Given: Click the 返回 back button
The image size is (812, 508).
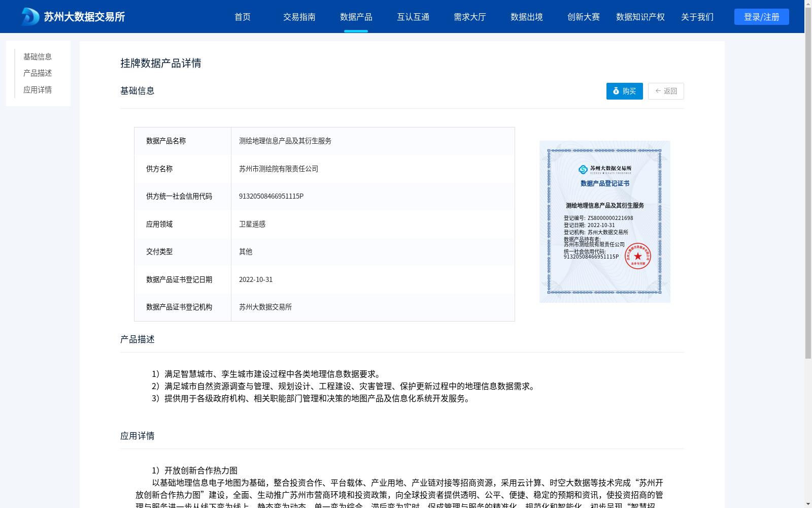Looking at the screenshot, I should click(666, 91).
